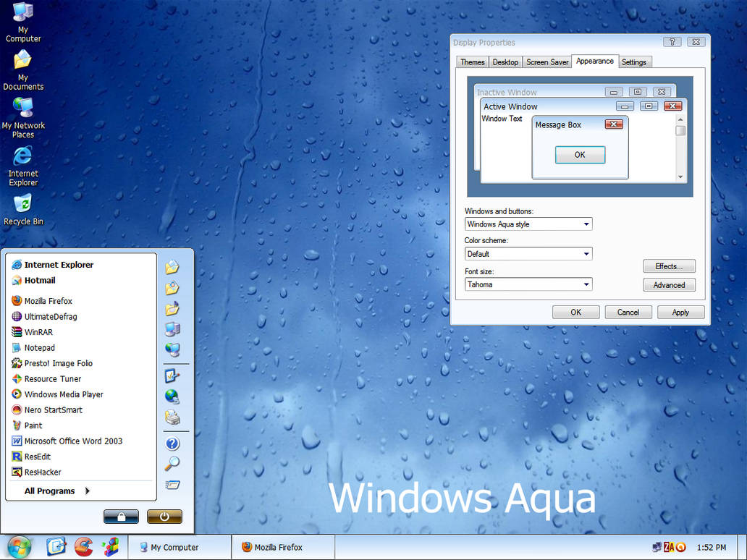The height and width of the screenshot is (560, 747).
Task: Open My Computer desktop icon
Action: (23, 23)
